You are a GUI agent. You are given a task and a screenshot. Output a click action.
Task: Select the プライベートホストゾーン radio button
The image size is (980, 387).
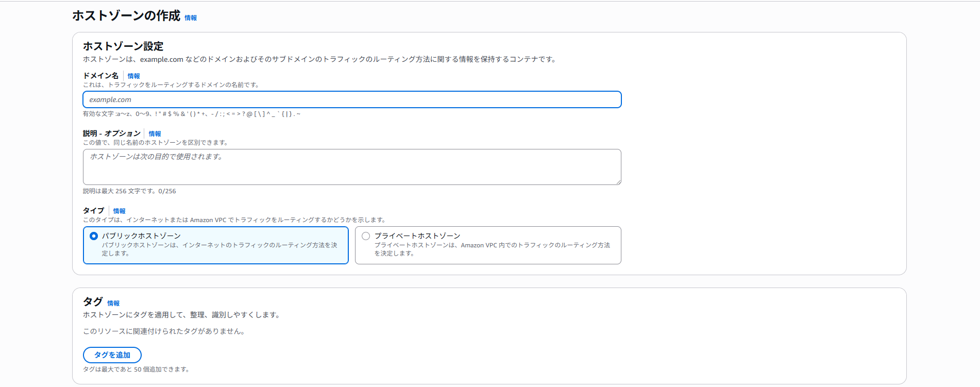(366, 236)
